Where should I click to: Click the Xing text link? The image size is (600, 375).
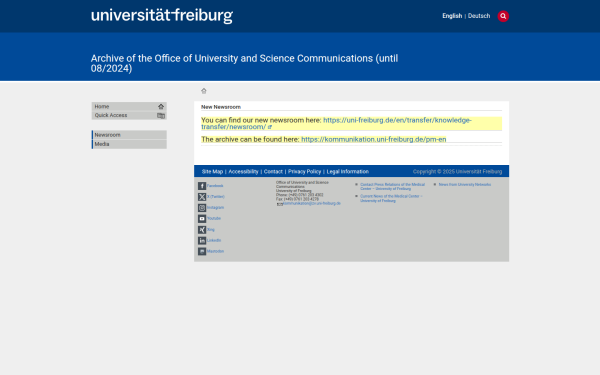click(211, 230)
